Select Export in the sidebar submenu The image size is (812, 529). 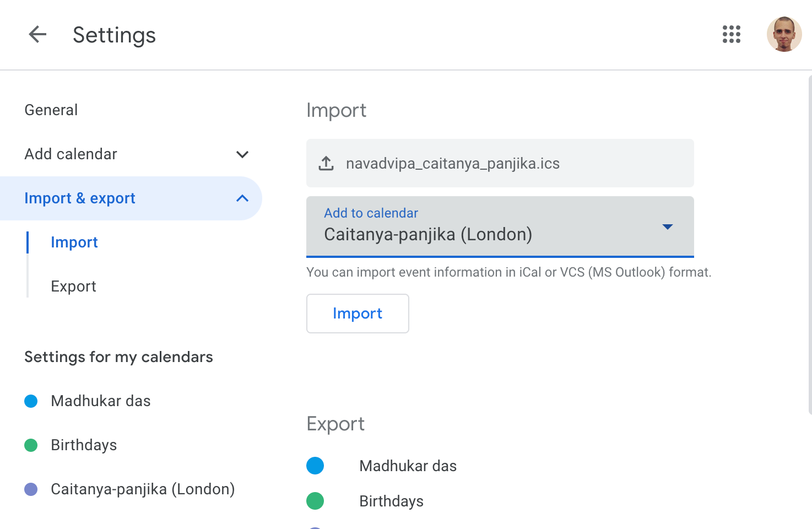tap(73, 287)
